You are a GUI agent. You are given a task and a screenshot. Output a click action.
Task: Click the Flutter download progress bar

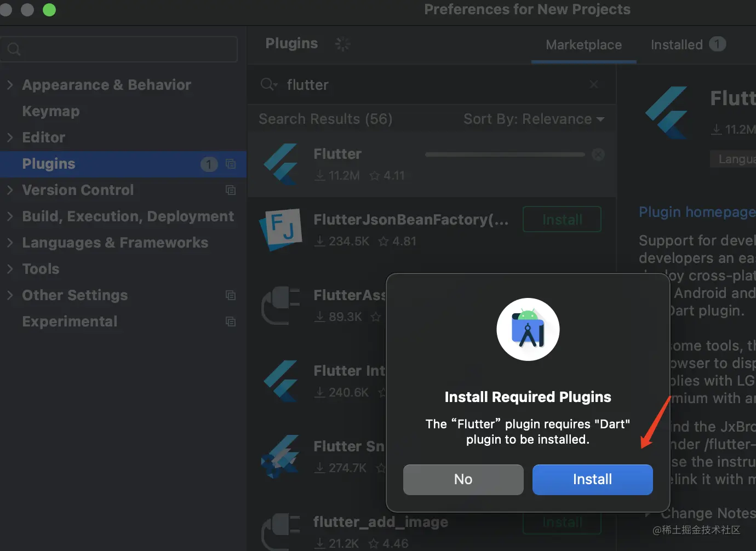tap(505, 154)
